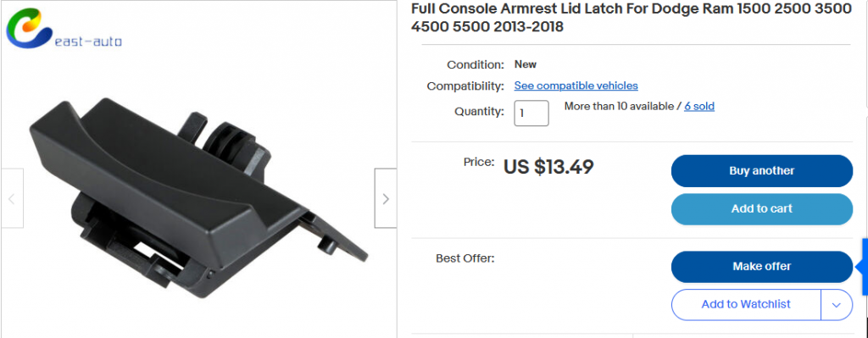This screenshot has width=868, height=338.
Task: Add the latch to cart
Action: pos(762,208)
